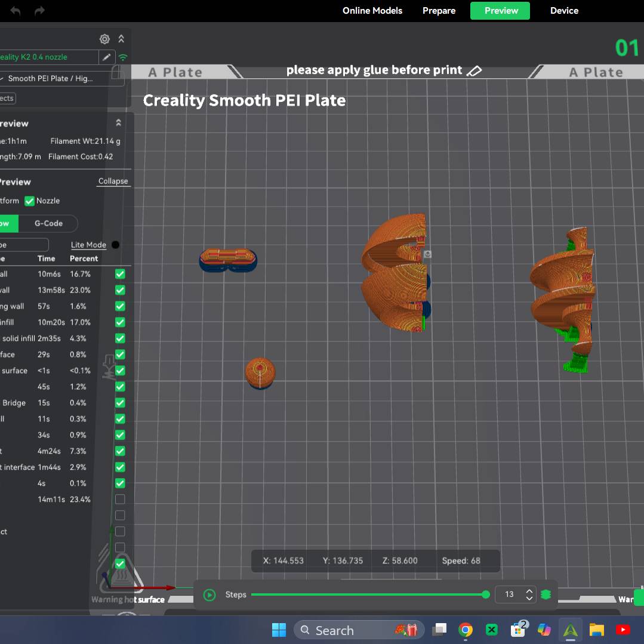Collapse the printer panel with double chevron
This screenshot has height=644, width=644.
tap(121, 39)
